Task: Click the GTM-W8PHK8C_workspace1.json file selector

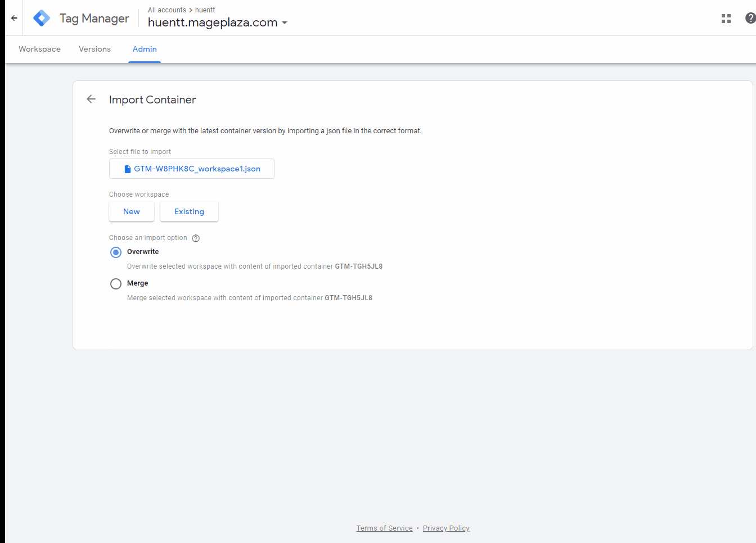Action: click(192, 169)
